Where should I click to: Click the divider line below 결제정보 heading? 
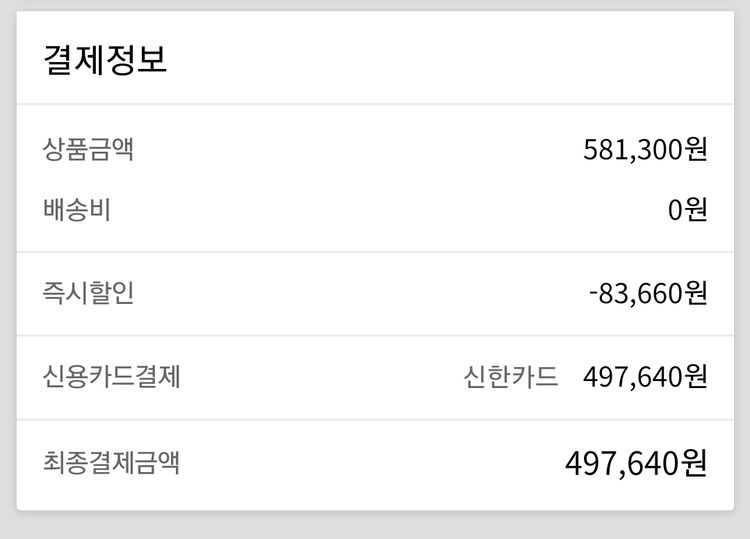pyautogui.click(x=375, y=104)
